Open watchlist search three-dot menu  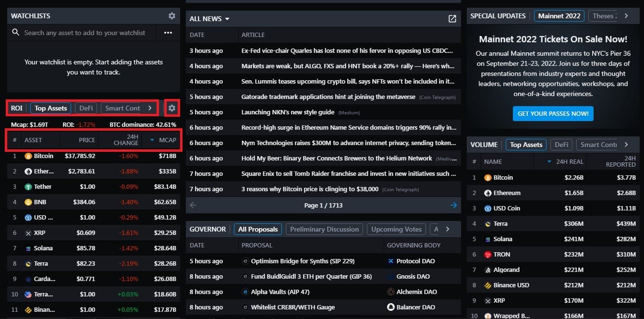click(168, 33)
